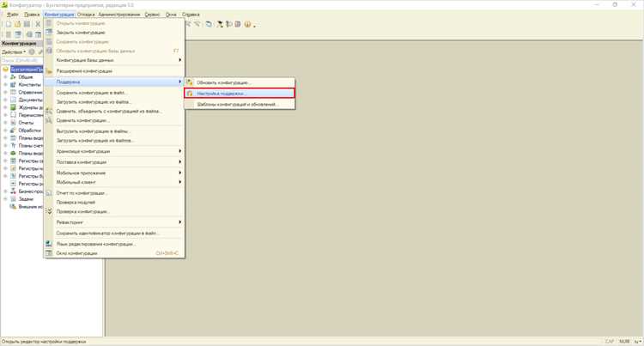Choose Язык редактирования конфигурации entry
The width and height of the screenshot is (644, 346).
point(114,244)
